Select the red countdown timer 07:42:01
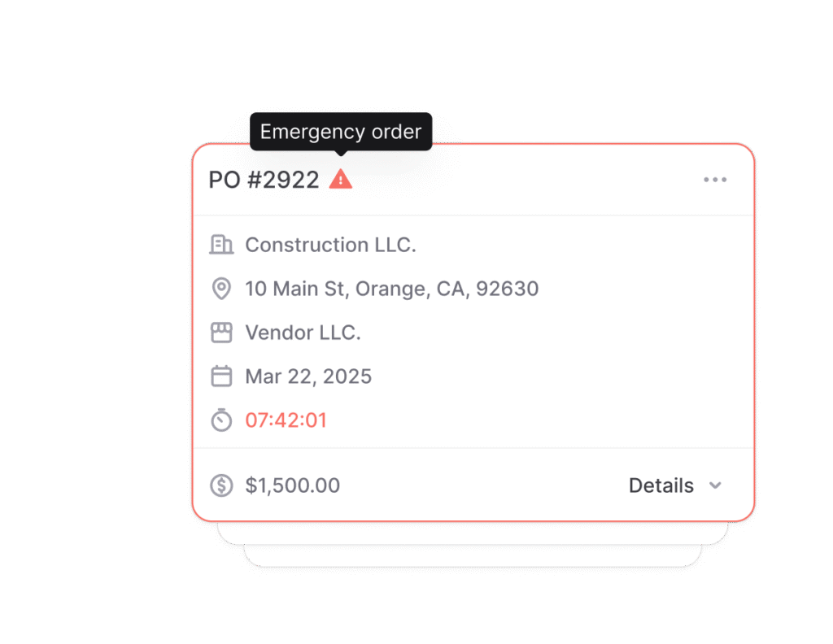The width and height of the screenshot is (833, 644). click(x=286, y=420)
